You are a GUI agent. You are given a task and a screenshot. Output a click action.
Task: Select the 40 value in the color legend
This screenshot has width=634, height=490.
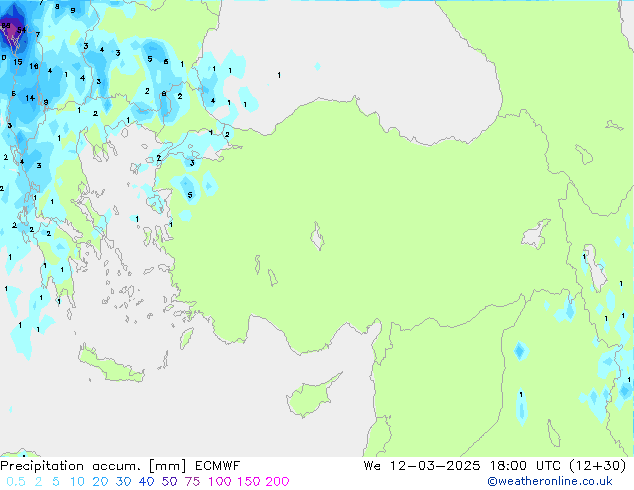coord(146,482)
